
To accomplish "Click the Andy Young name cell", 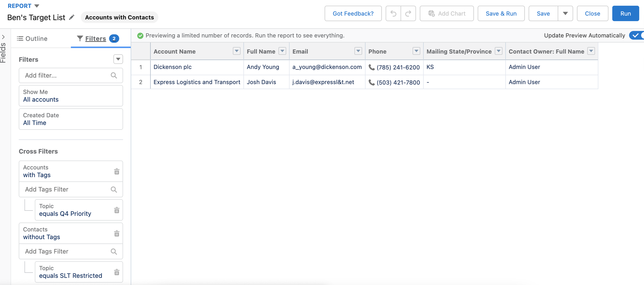I will 266,67.
